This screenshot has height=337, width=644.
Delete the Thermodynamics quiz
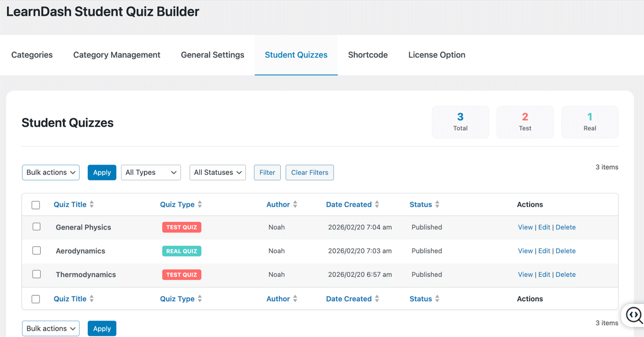click(x=566, y=275)
